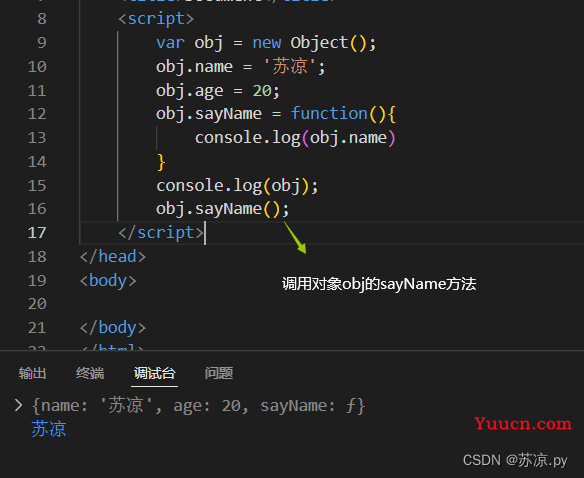Click line number 8 in the gutter
The image size is (584, 478).
(42, 19)
